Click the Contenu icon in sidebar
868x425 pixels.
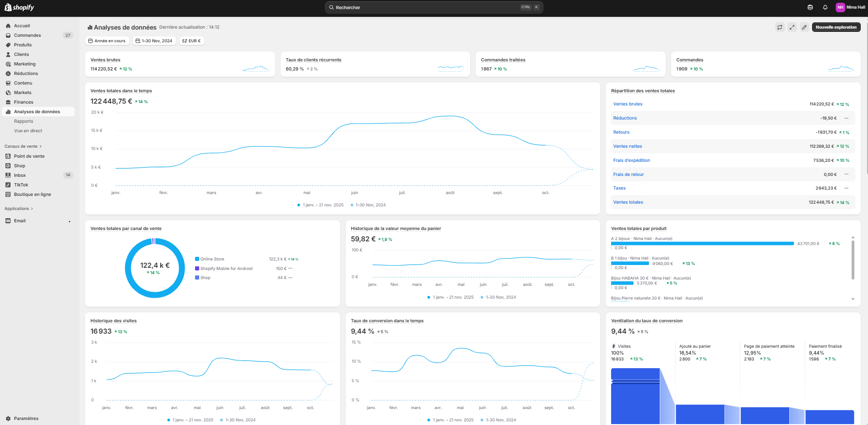8,83
